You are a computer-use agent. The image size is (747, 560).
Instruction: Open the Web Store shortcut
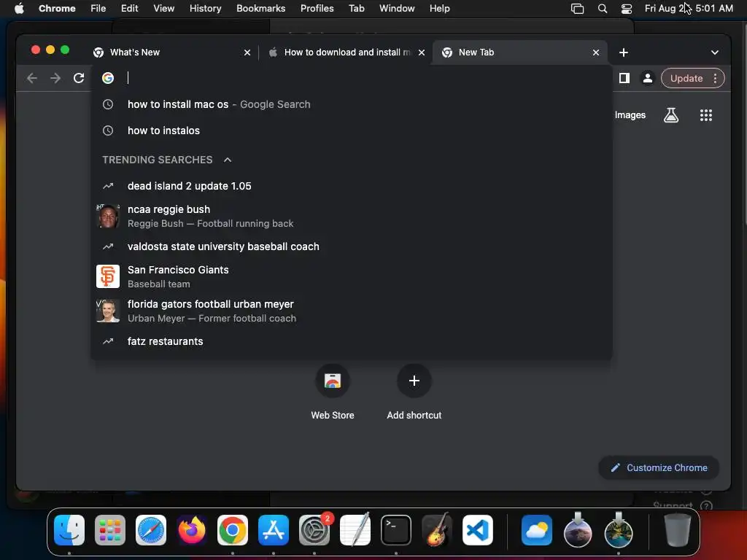(x=333, y=392)
